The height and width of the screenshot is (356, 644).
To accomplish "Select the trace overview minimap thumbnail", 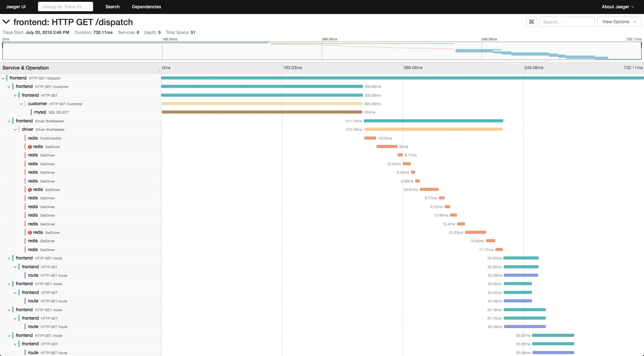I will (322, 50).
